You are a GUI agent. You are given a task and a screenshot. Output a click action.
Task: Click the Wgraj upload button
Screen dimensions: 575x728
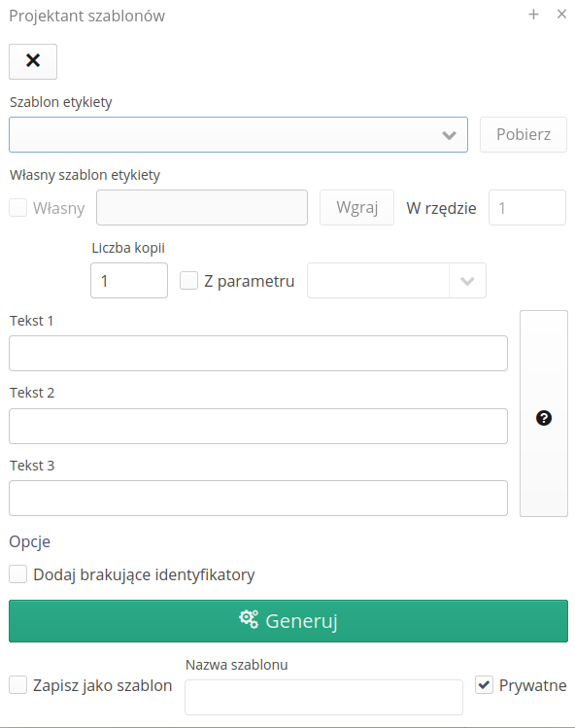pos(356,208)
